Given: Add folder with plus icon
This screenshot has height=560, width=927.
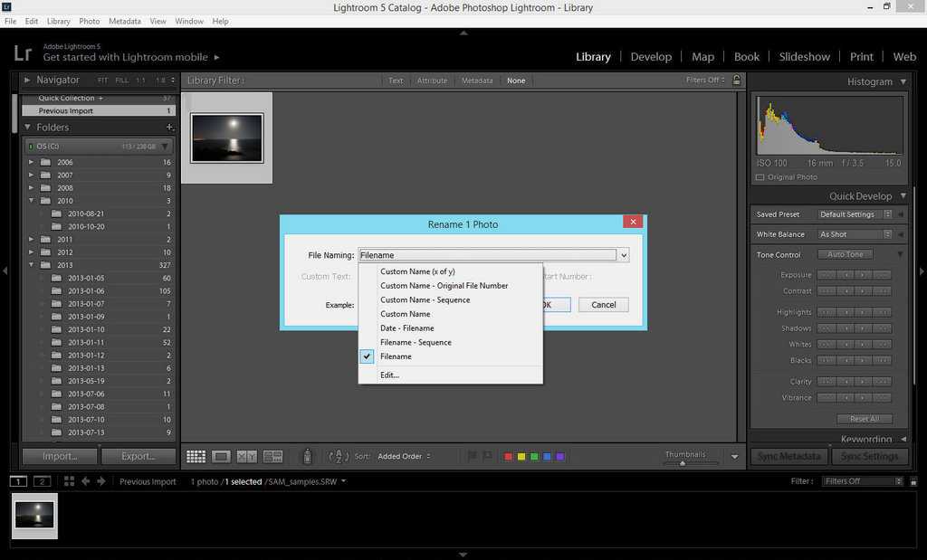Looking at the screenshot, I should tap(169, 128).
